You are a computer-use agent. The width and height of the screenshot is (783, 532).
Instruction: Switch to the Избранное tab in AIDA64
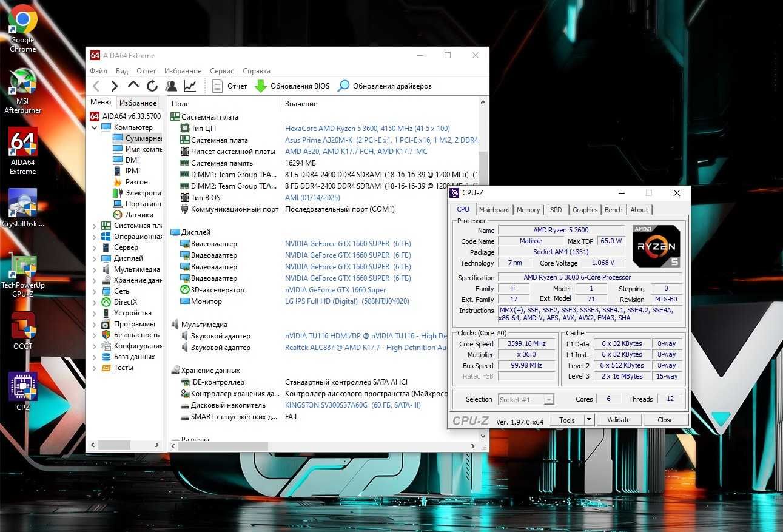(x=138, y=103)
